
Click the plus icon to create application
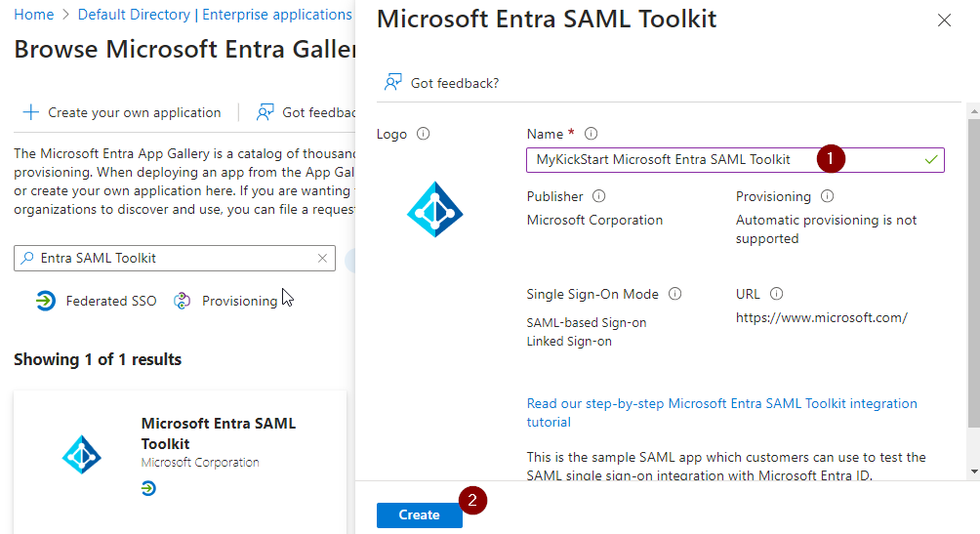[x=31, y=112]
